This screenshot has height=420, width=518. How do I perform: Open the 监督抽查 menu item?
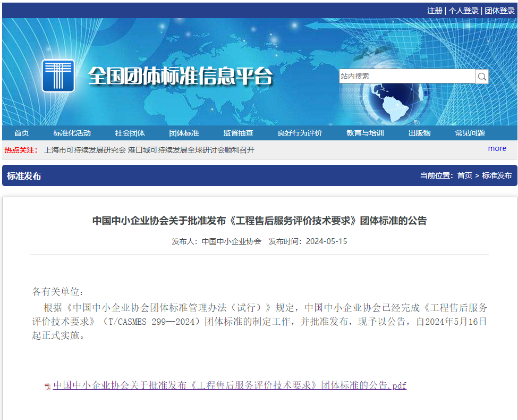238,133
